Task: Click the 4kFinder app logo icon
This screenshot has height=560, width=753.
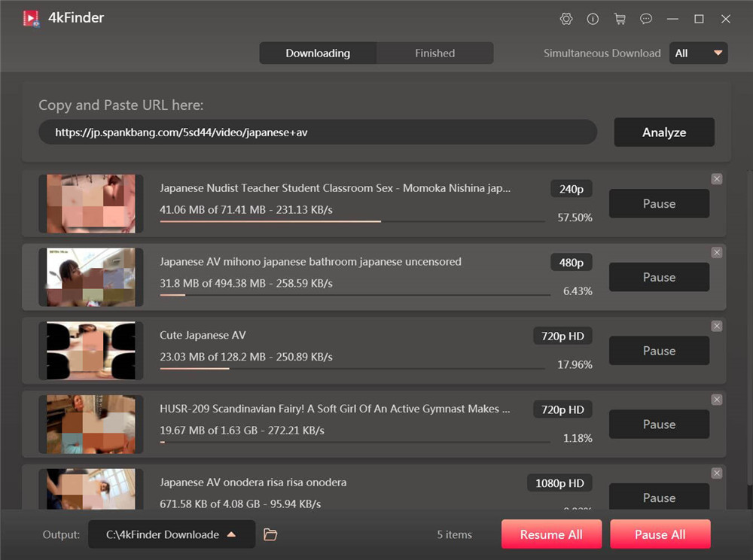Action: [x=31, y=18]
